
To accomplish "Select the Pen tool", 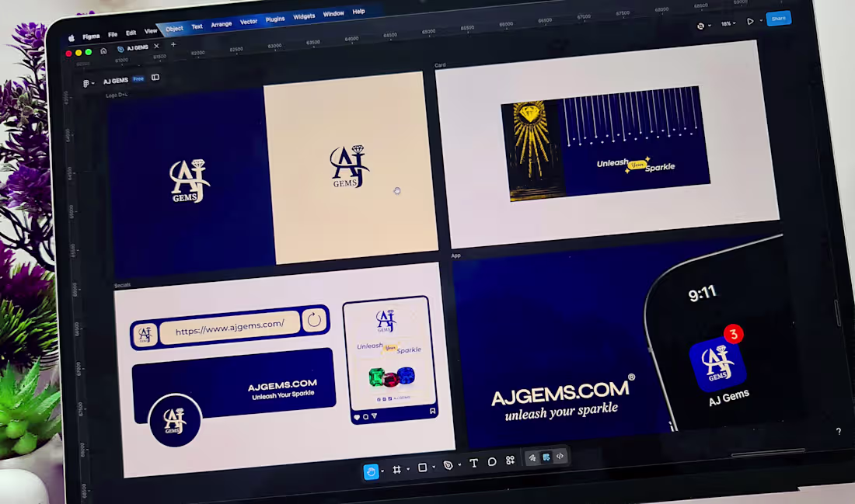I will click(x=448, y=465).
